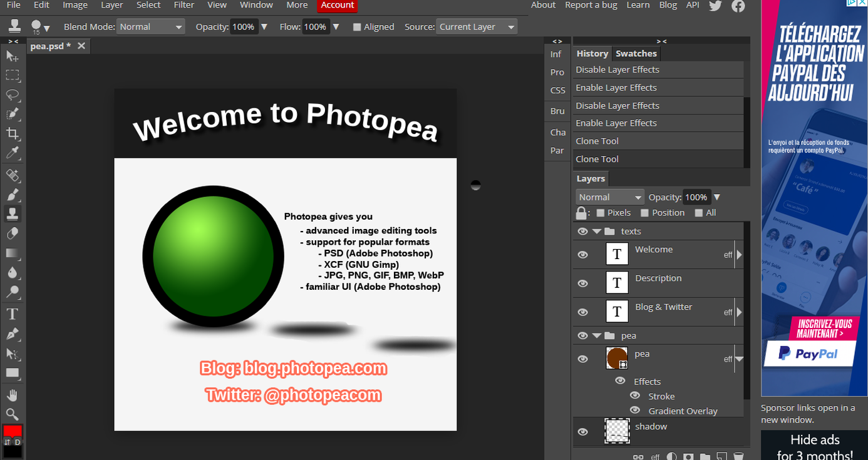Screen dimensions: 868x460
Task: Open the Report a bug link
Action: click(x=591, y=5)
